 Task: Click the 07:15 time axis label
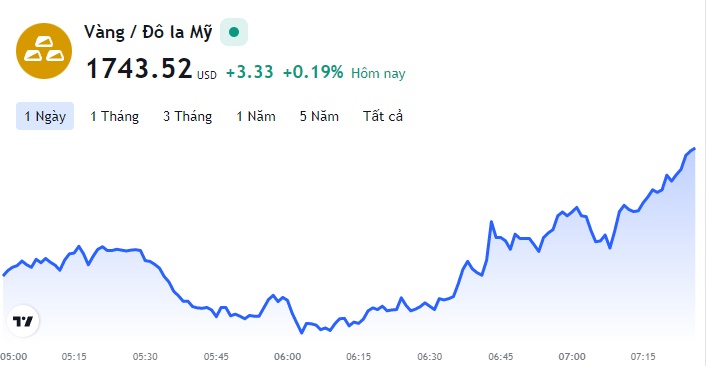[643, 357]
